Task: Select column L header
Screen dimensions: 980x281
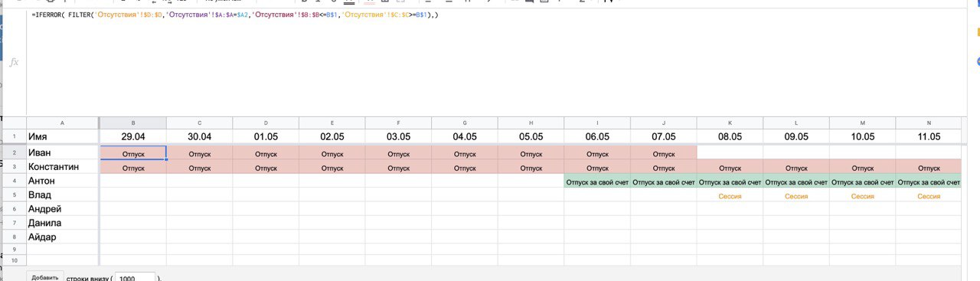Action: (x=796, y=123)
